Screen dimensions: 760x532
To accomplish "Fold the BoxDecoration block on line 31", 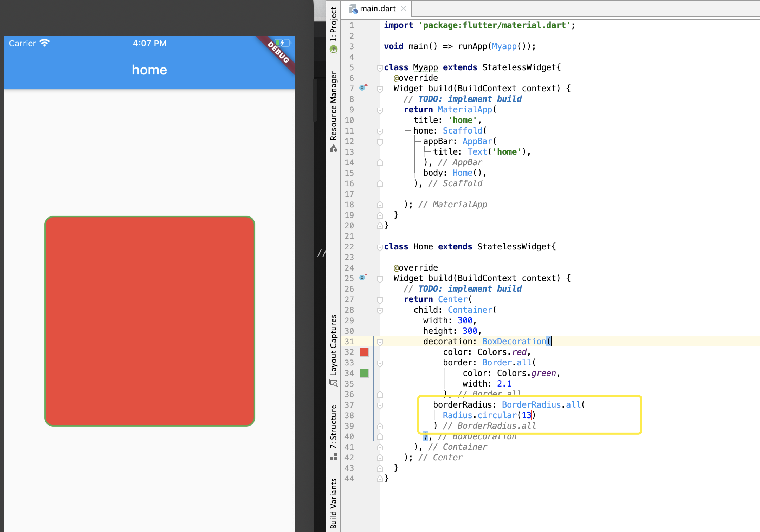I will (380, 342).
